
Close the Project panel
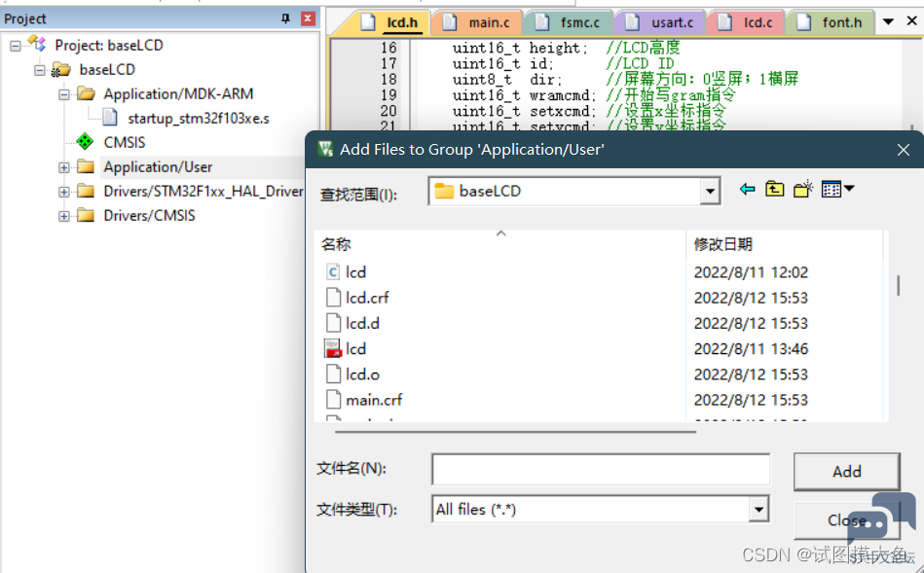coord(309,18)
